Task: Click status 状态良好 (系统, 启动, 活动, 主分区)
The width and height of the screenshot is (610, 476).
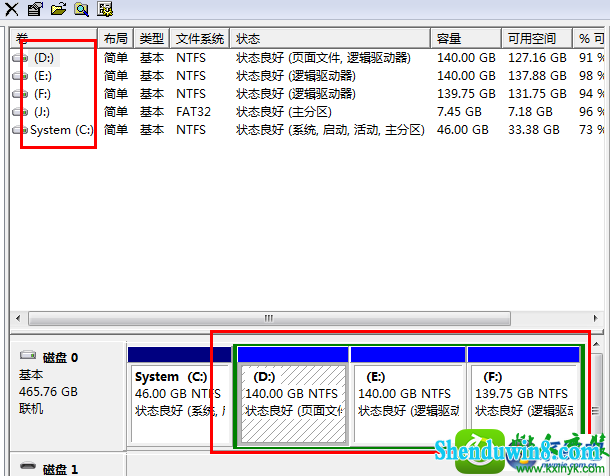Action: pos(330,130)
